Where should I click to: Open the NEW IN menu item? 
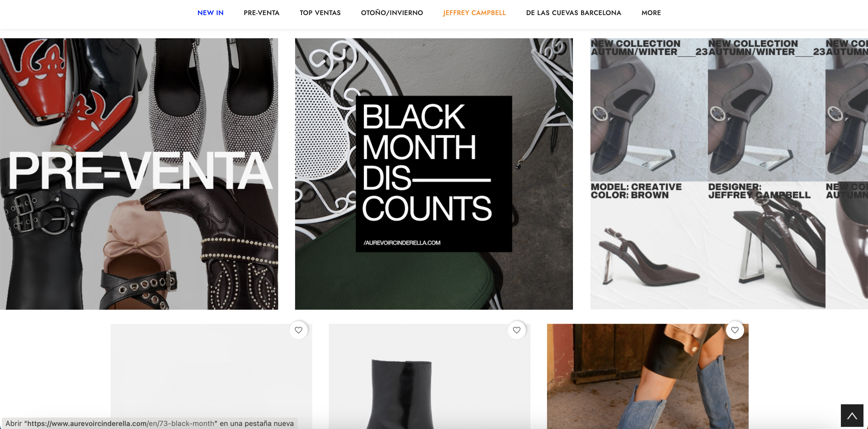210,13
